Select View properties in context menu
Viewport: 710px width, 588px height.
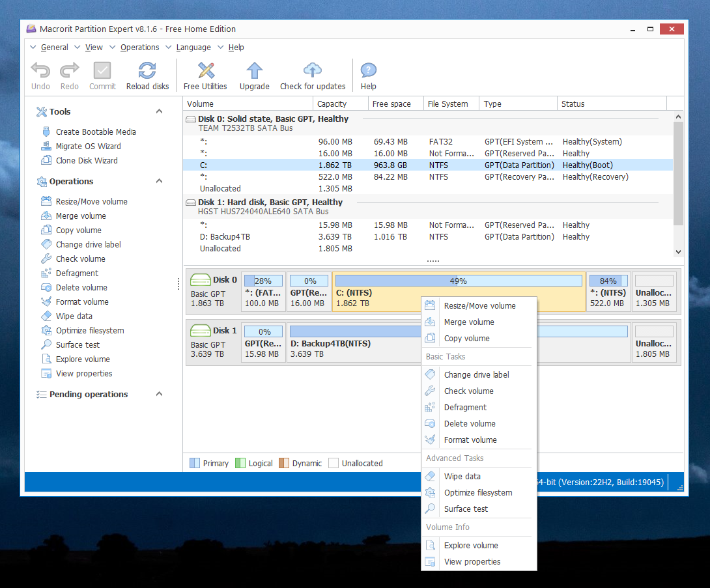(479, 561)
